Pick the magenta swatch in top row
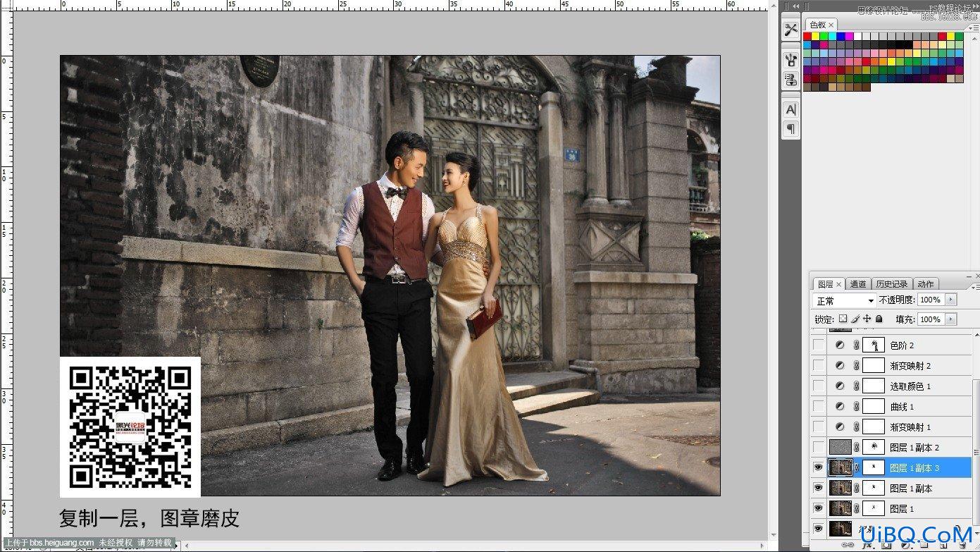The image size is (980, 552). coord(850,37)
